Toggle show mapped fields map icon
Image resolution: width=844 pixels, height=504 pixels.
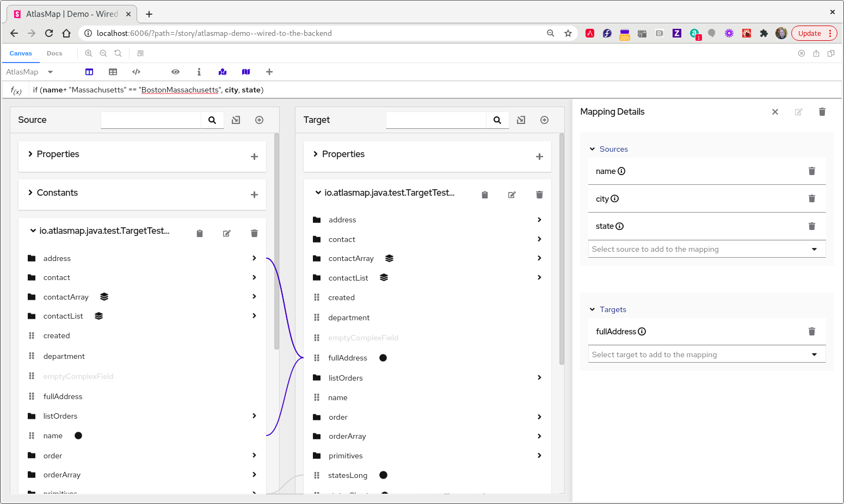pyautogui.click(x=223, y=72)
